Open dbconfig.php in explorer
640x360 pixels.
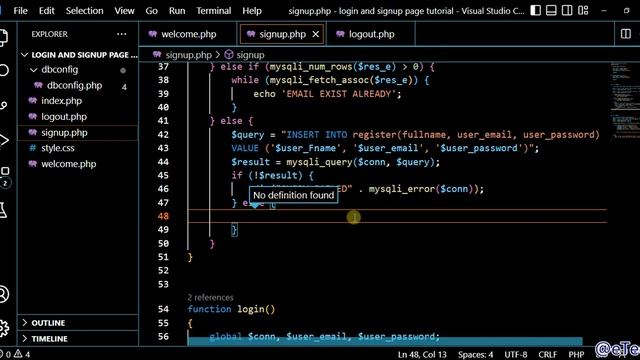pos(78,85)
